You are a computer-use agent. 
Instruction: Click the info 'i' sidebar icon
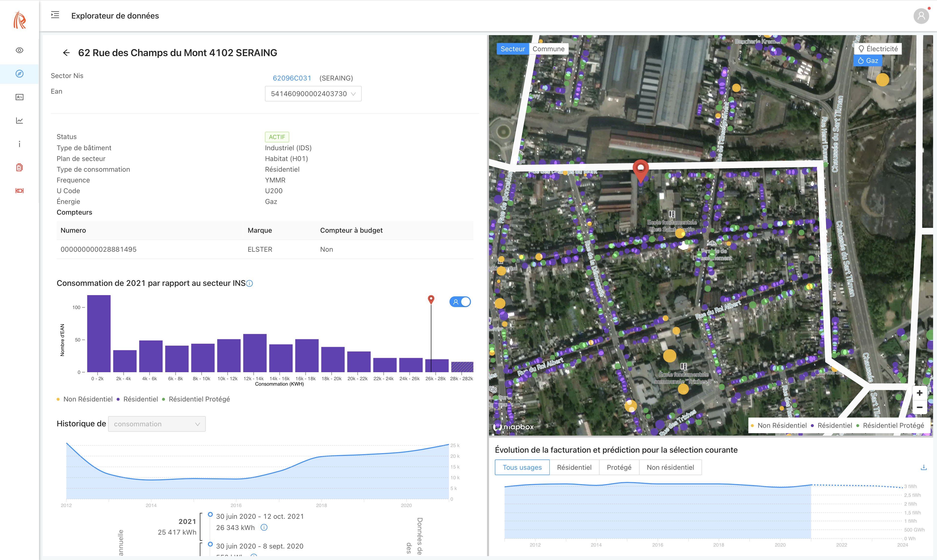click(x=20, y=144)
